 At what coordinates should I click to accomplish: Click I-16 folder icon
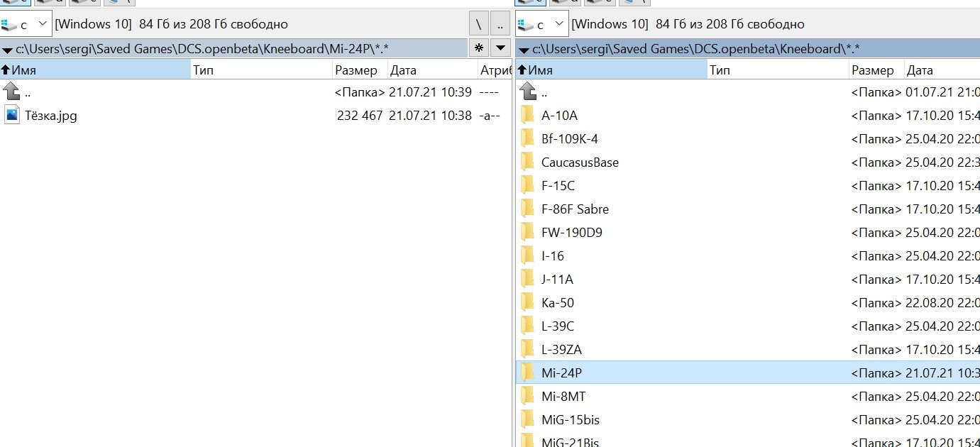(x=527, y=255)
